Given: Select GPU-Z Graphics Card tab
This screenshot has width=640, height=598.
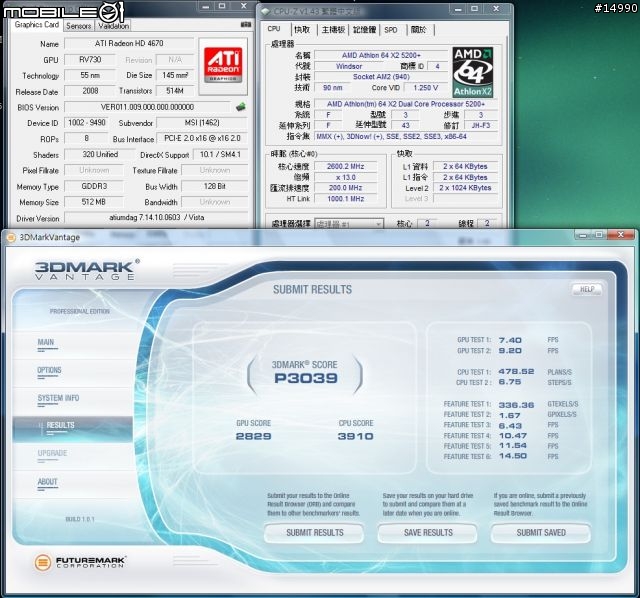Looking at the screenshot, I should point(37,25).
